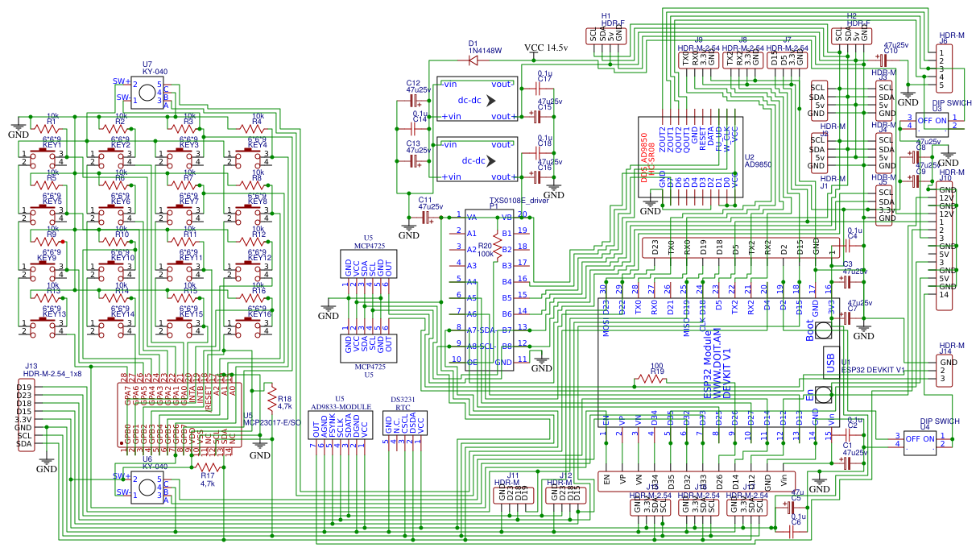
Task: Click the VCC 14.5v net label
Action: coord(547,48)
